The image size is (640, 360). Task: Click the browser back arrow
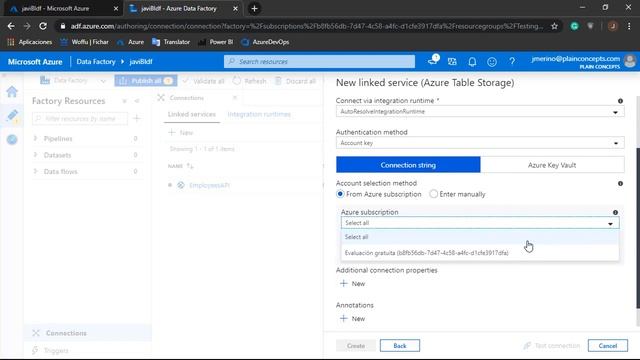tap(11, 26)
